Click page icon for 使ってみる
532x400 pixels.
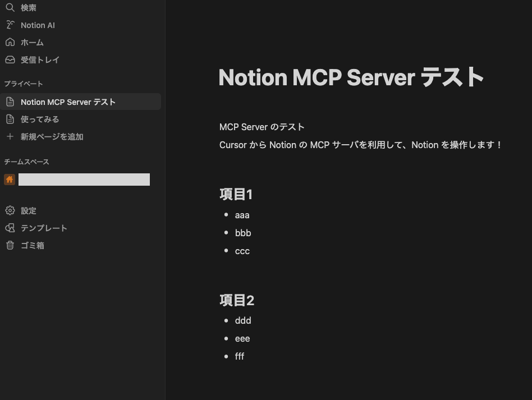point(10,119)
